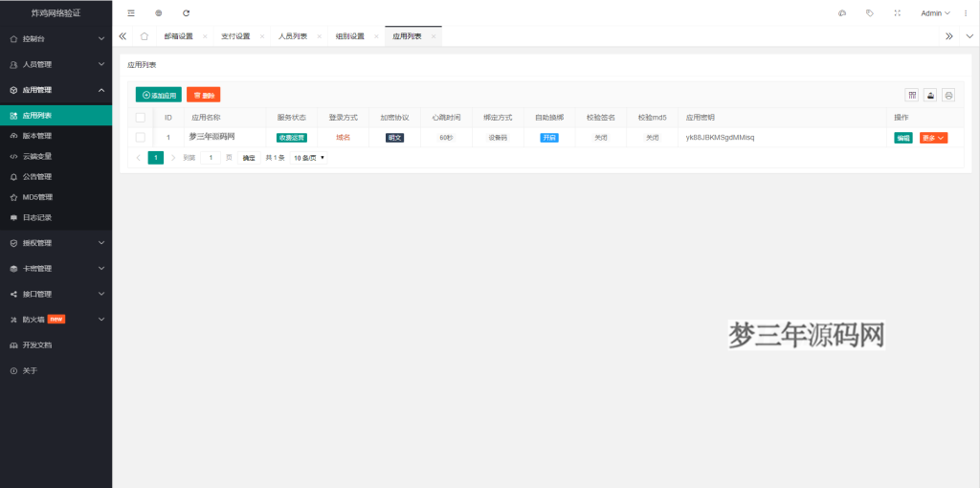Open the Admin user dropdown
The image size is (980, 488).
pos(935,13)
